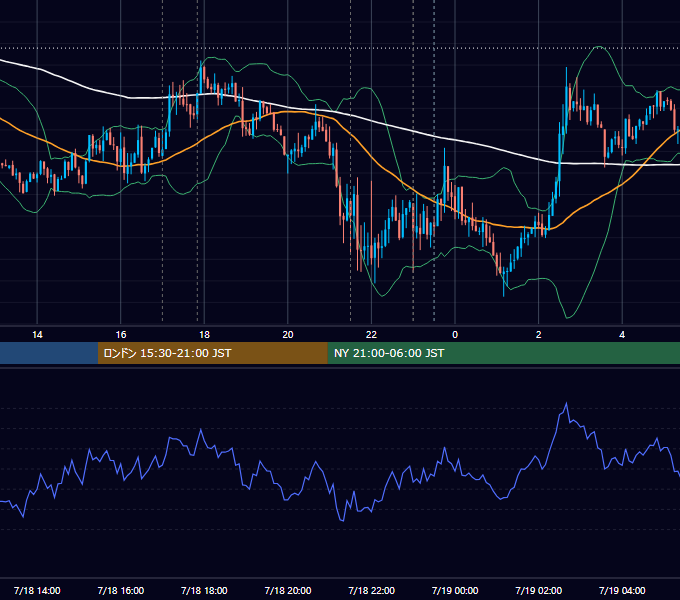Click the ロンドン 15:30-21:00 JST session bar
680x600 pixels.
tap(212, 353)
